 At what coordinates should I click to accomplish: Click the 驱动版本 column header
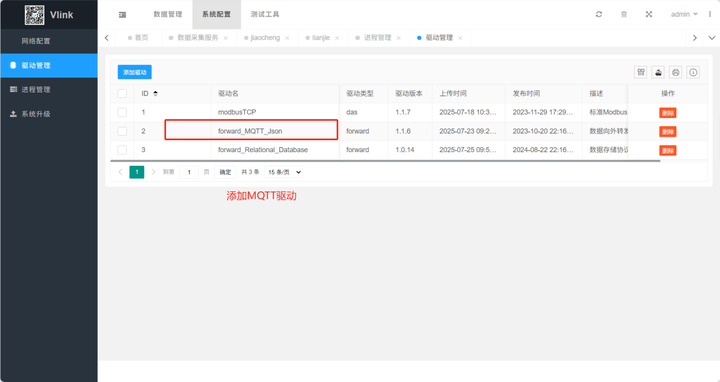click(409, 94)
